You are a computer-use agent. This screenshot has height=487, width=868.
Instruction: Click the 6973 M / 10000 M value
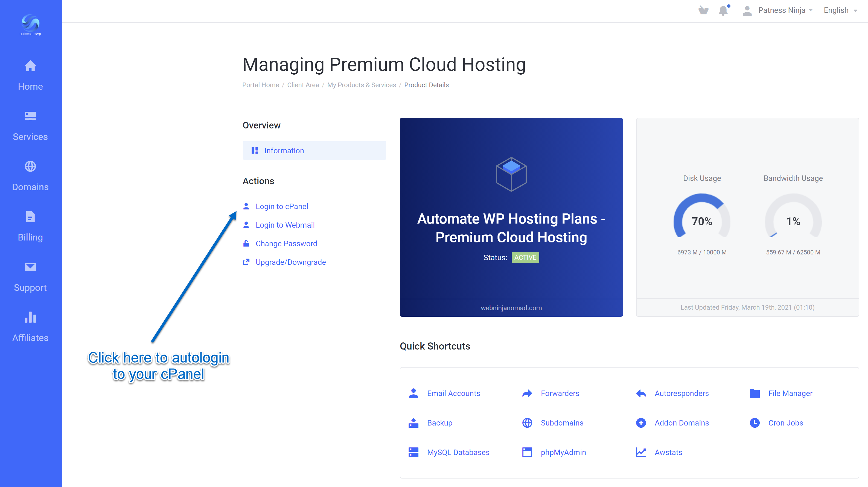point(701,252)
